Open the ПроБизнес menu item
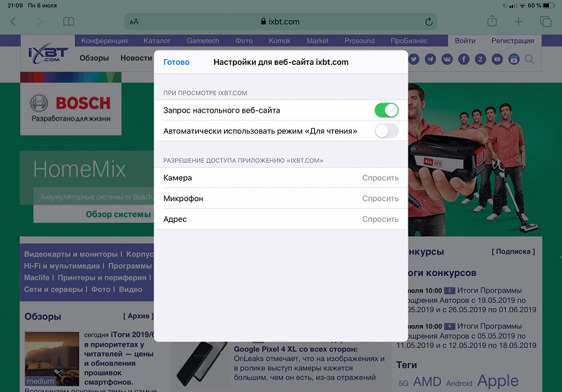This screenshot has width=562, height=392. click(x=409, y=41)
